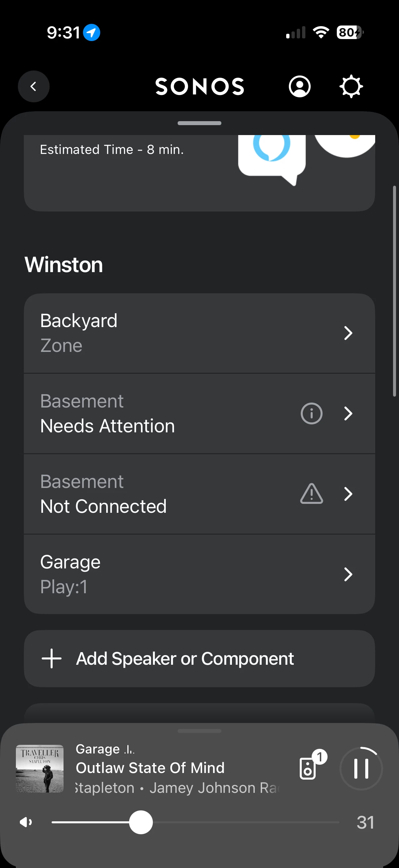Tap the Estimated Time setup card
Image resolution: width=399 pixels, height=868 pixels.
(x=128, y=172)
